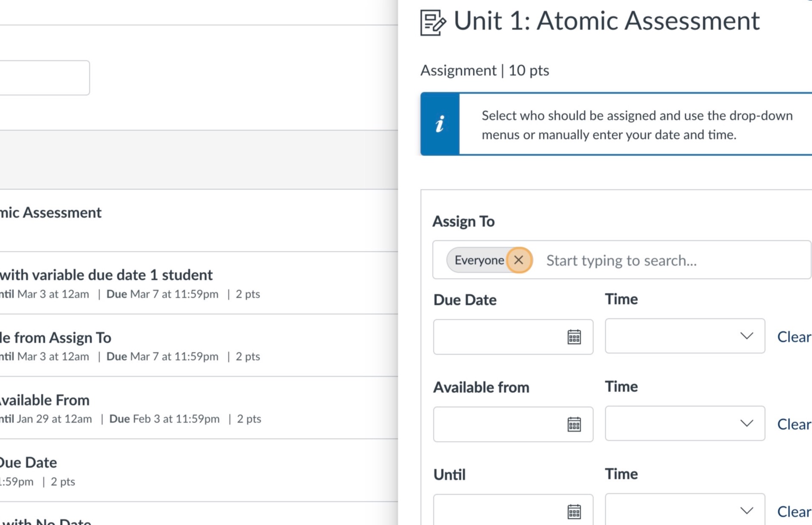Open the Until calendar picker icon
812x525 pixels.
click(574, 511)
